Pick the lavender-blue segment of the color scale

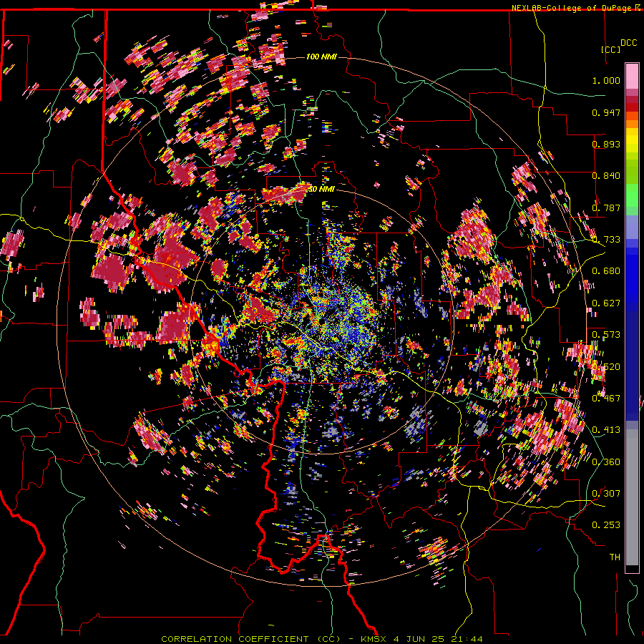pyautogui.click(x=632, y=227)
